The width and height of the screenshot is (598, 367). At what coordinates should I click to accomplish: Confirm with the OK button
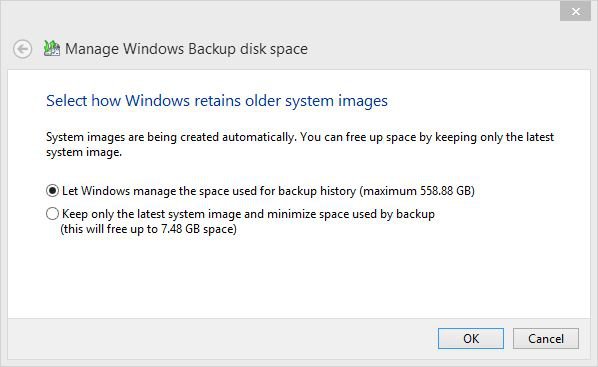coord(471,338)
